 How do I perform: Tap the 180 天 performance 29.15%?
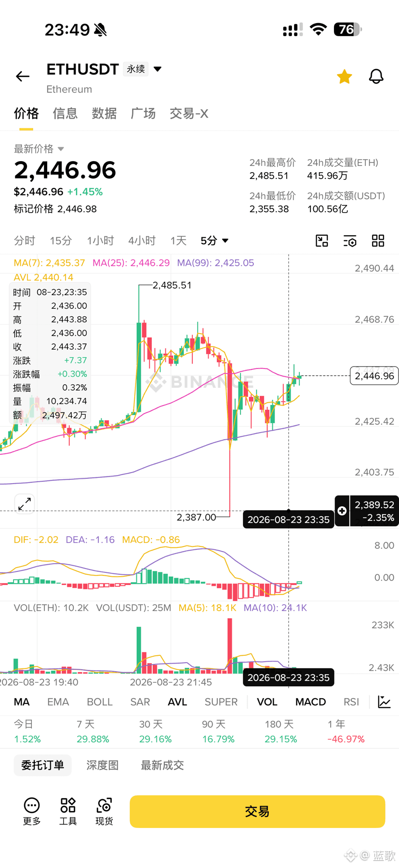pyautogui.click(x=281, y=739)
